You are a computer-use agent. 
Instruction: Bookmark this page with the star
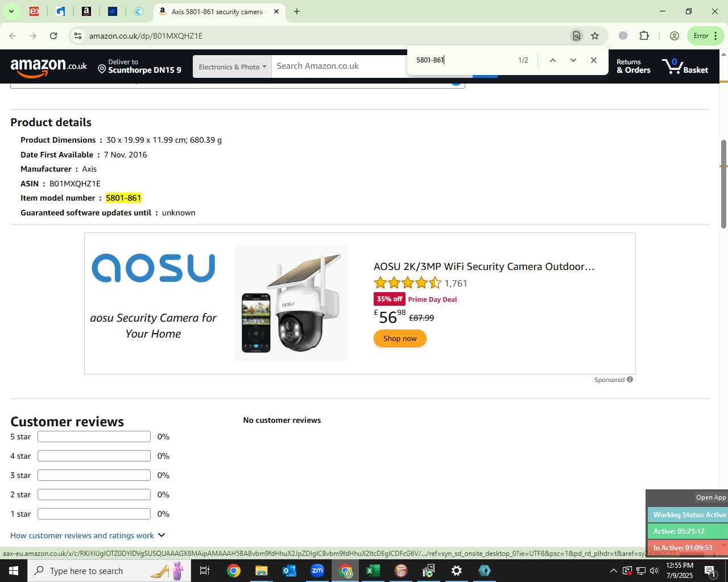coord(595,36)
